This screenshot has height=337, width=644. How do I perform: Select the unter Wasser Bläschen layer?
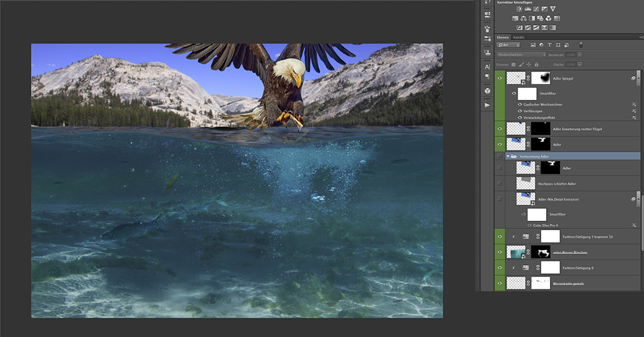point(571,252)
